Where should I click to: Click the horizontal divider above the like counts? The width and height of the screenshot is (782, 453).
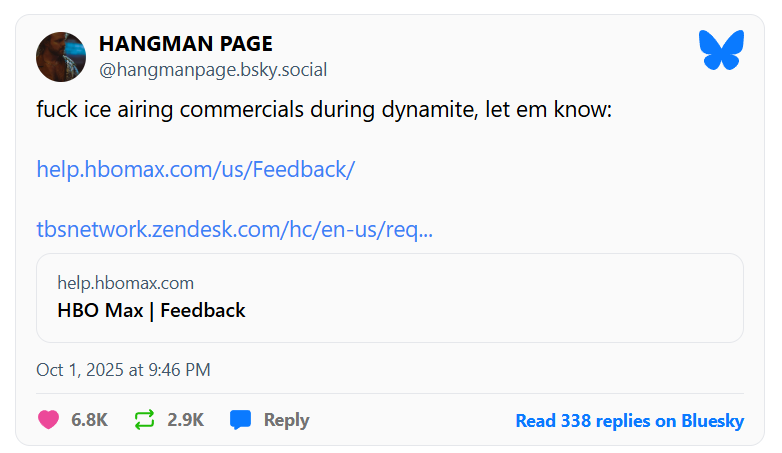(390, 394)
